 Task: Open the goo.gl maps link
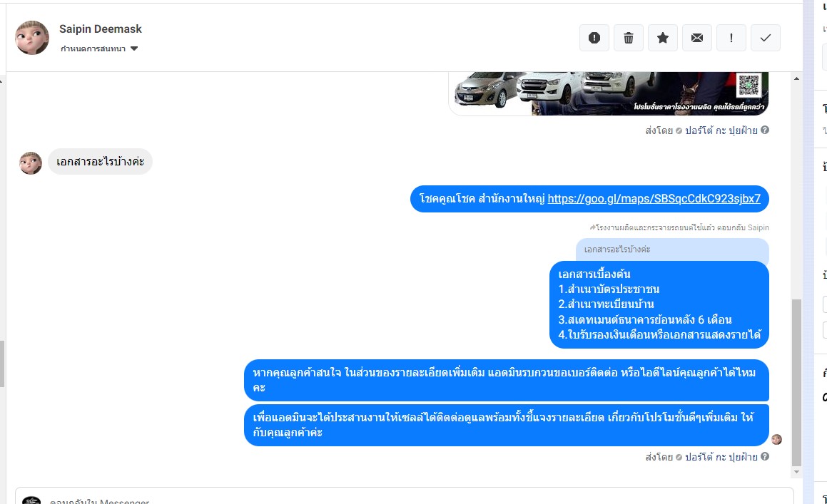coord(654,199)
